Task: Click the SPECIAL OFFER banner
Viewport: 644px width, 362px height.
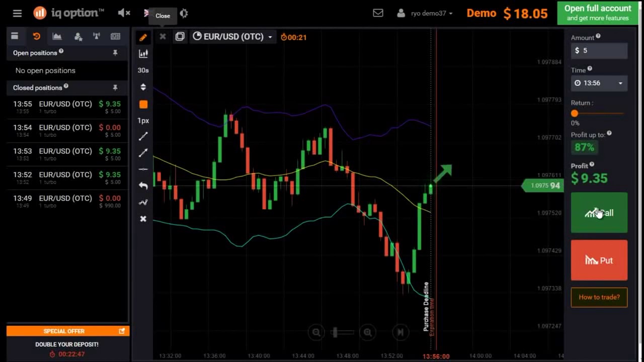Action: [x=68, y=331]
